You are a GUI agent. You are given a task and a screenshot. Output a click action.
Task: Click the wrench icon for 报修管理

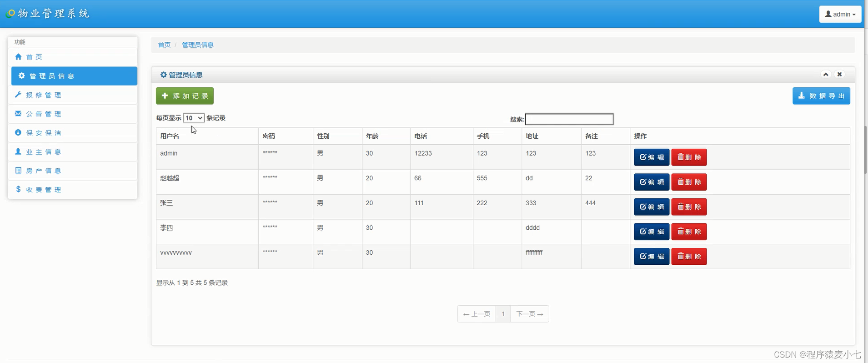tap(18, 95)
